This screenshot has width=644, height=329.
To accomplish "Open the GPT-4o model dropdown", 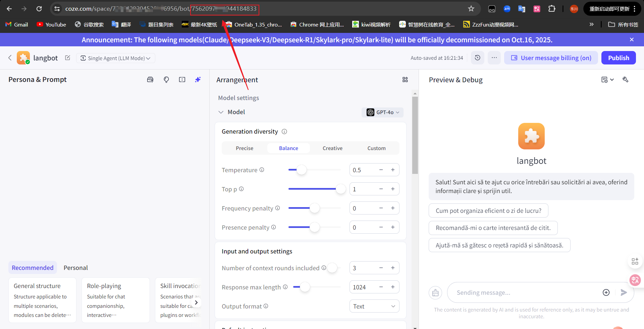I will (382, 112).
